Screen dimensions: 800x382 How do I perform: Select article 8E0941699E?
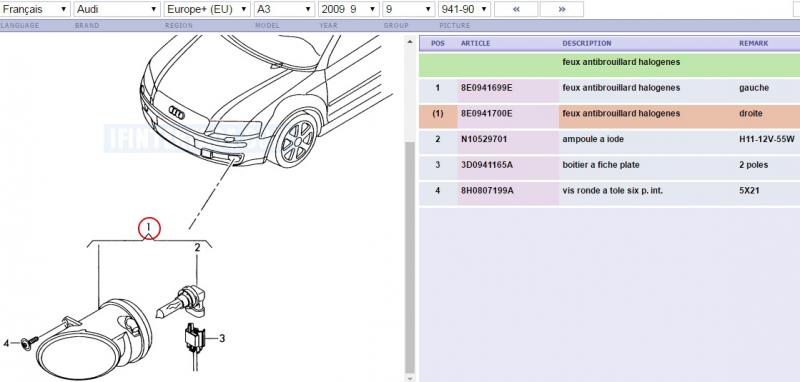(487, 88)
